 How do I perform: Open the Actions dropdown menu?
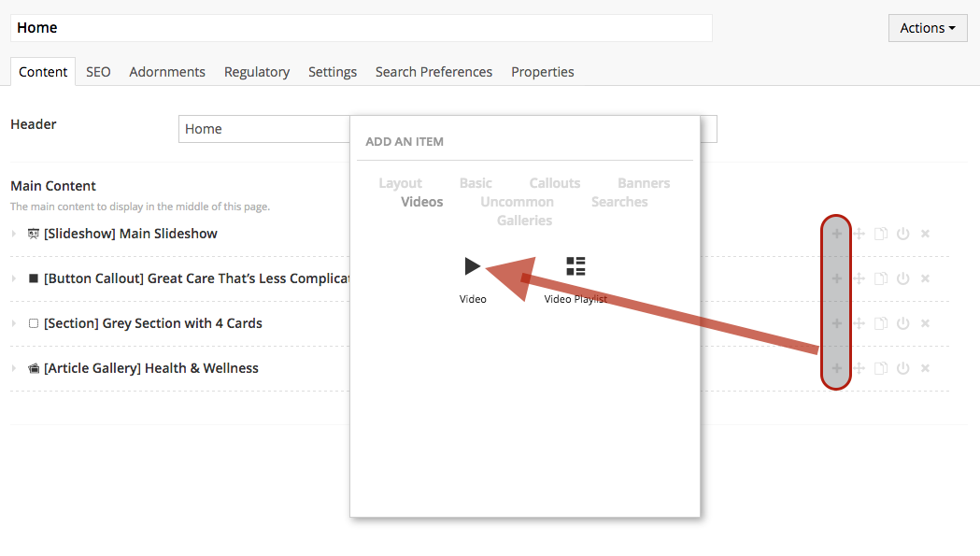pyautogui.click(x=927, y=27)
